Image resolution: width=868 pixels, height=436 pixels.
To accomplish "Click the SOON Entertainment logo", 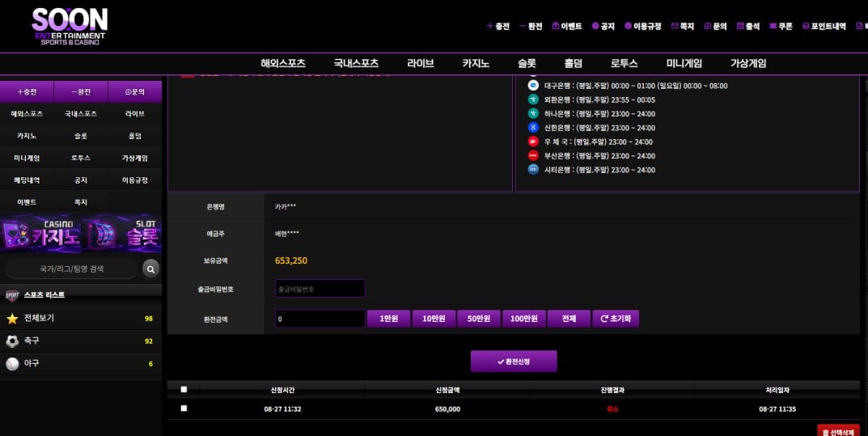I will pyautogui.click(x=70, y=26).
